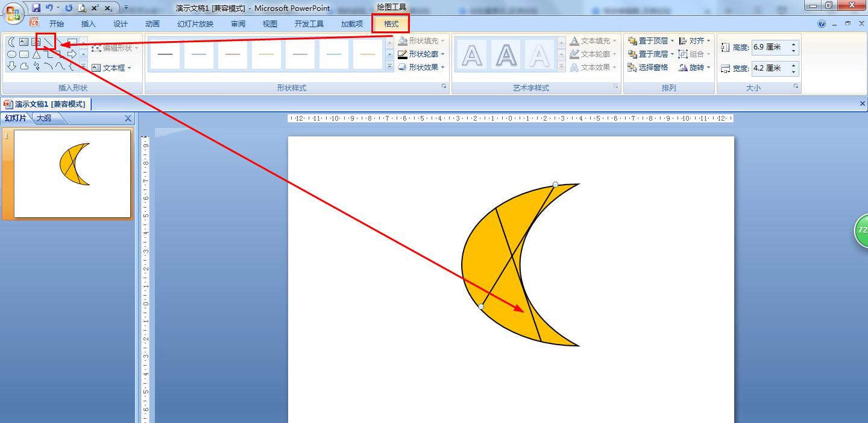
Task: Select the moon shape in shapes gallery
Action: (11, 42)
